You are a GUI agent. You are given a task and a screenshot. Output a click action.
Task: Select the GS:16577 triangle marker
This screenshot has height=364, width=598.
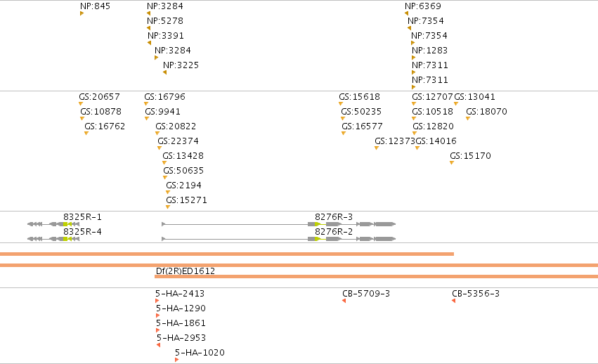[x=344, y=133]
